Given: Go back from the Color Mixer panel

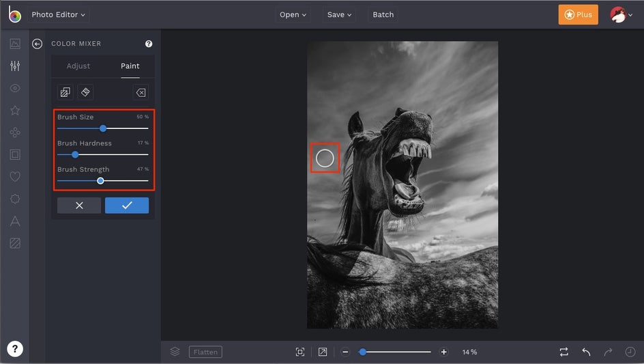Looking at the screenshot, I should 37,44.
